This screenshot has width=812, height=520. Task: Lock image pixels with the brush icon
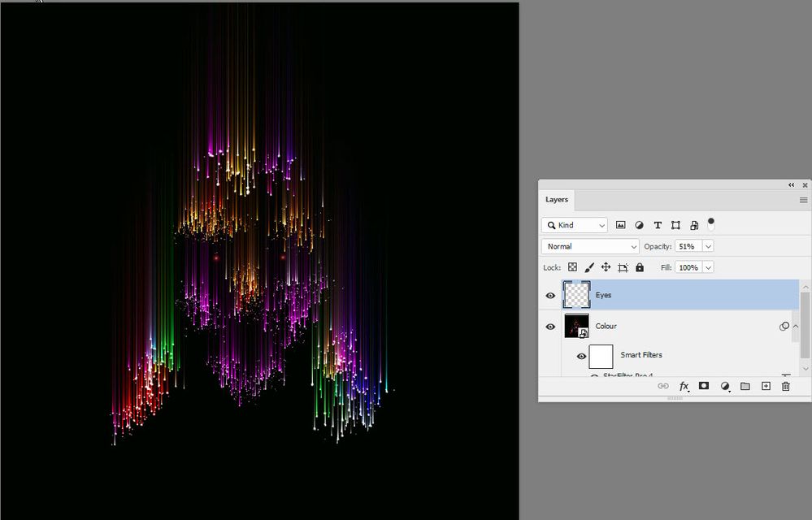pos(589,267)
